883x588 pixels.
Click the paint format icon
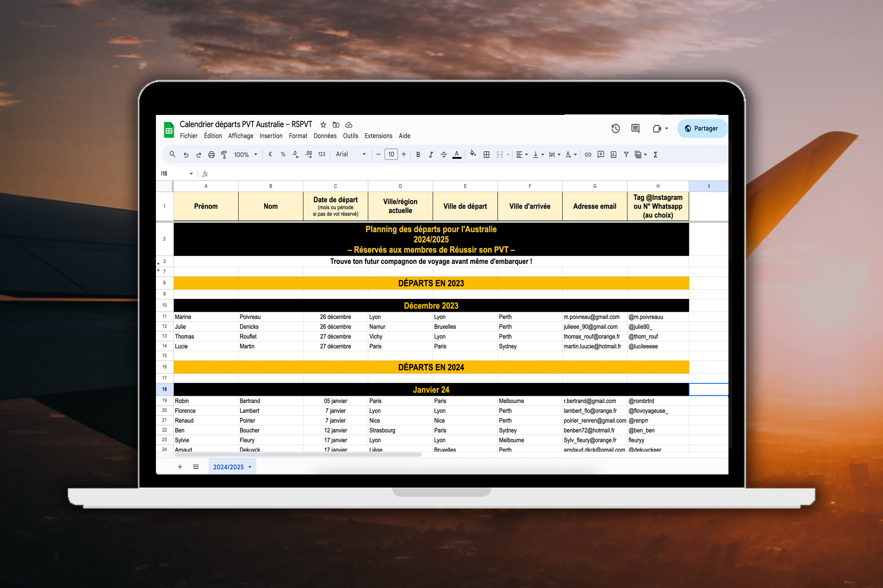224,155
